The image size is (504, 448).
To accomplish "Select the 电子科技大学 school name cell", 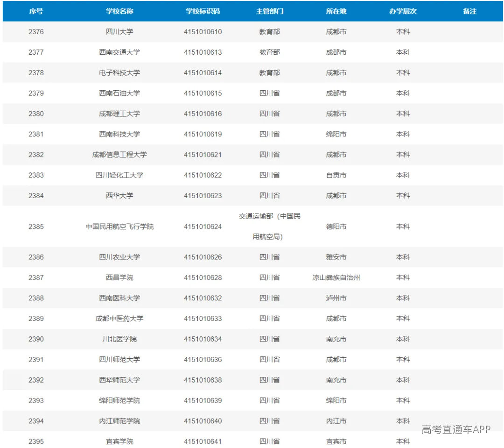I will pos(119,73).
